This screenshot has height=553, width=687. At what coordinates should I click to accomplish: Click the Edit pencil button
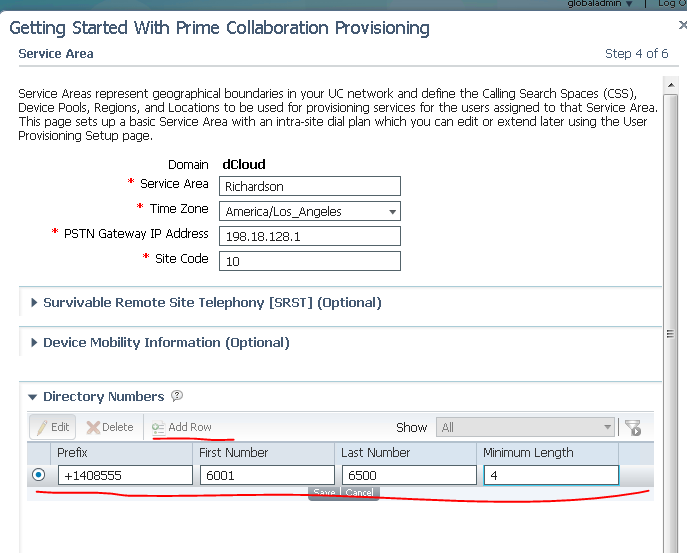53,427
